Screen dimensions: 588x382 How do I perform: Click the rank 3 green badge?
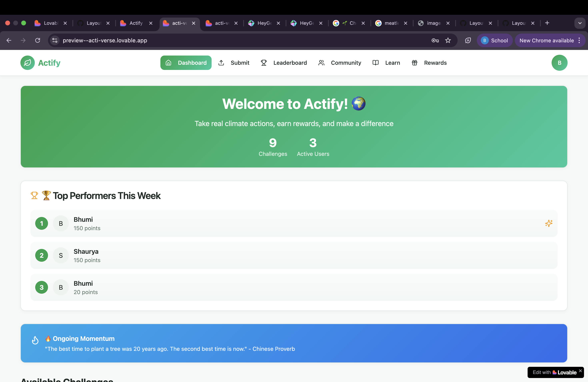42,287
